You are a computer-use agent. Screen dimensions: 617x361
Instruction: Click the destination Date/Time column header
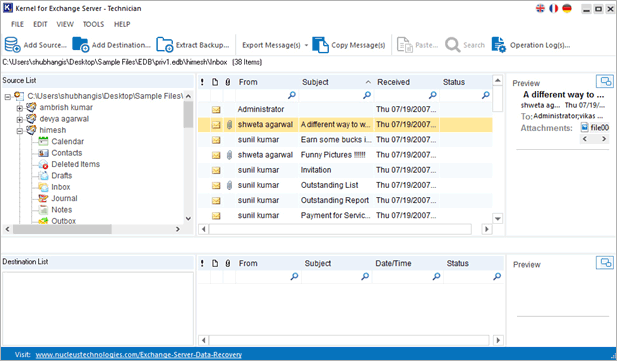tap(407, 263)
